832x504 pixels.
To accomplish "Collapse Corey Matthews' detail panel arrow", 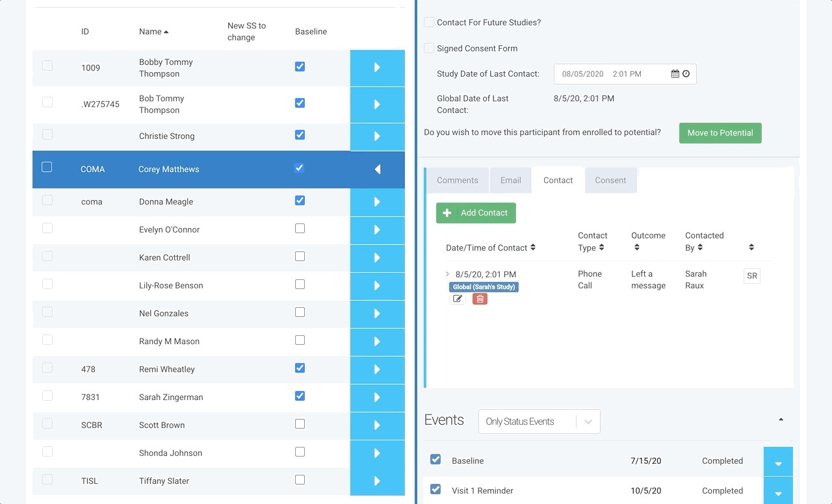I will (x=377, y=170).
